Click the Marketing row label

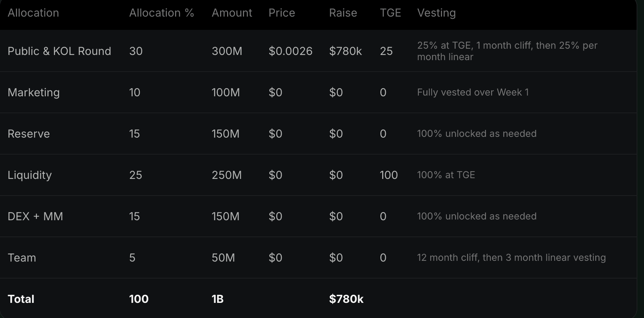pos(34,92)
